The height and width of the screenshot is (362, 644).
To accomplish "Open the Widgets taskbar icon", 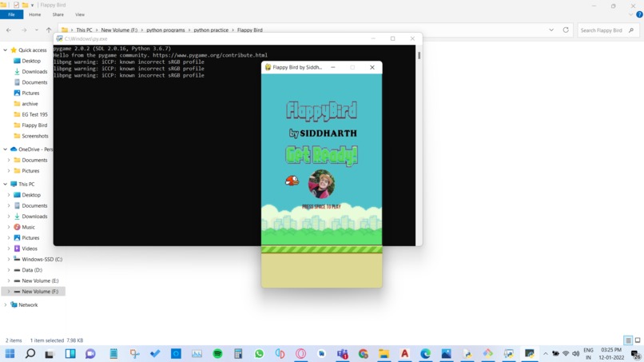I will point(70,353).
